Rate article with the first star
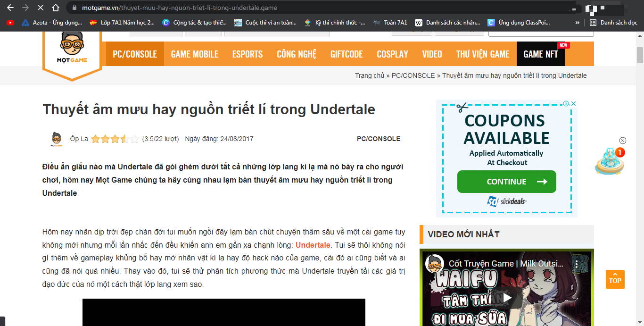 point(96,139)
